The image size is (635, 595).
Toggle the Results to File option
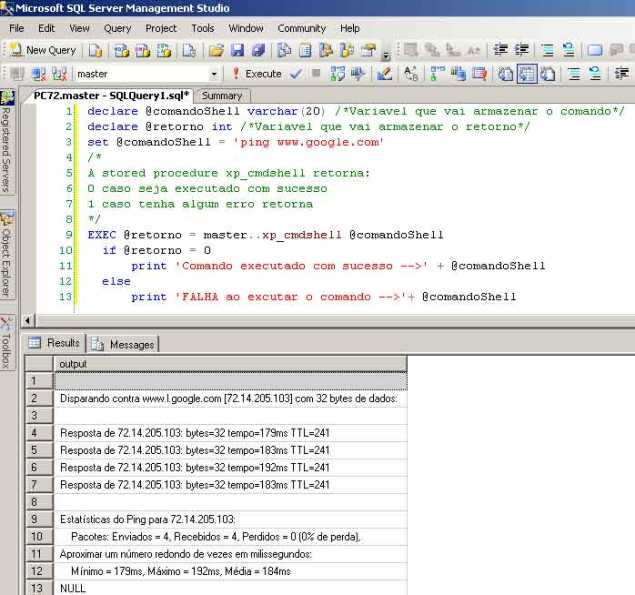[x=548, y=73]
